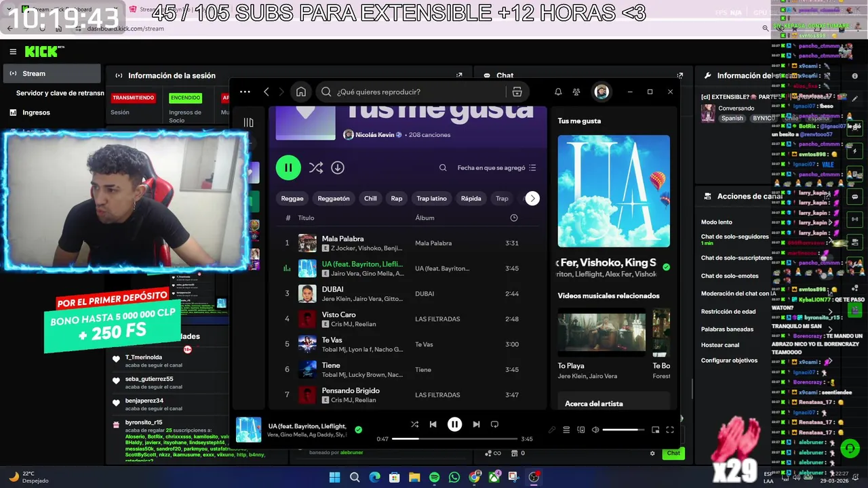868x488 pixels.
Task: Sort by duration clock icon
Action: tap(513, 218)
